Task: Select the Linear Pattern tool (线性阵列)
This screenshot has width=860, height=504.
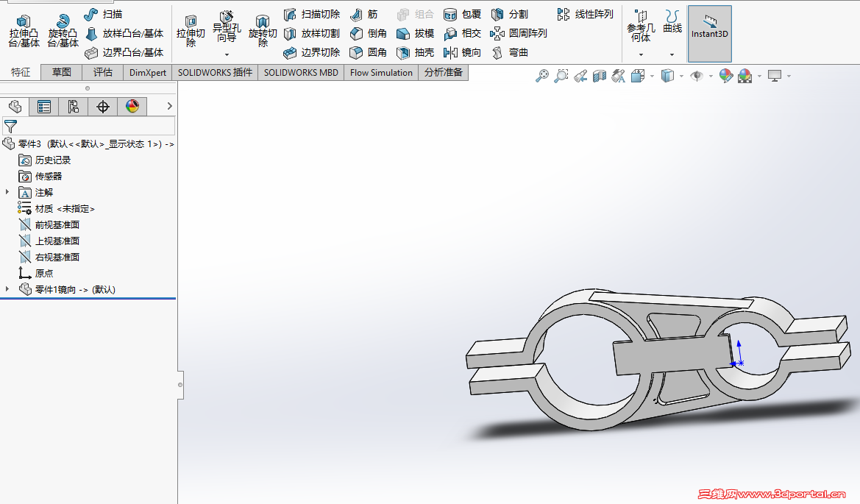Action: coord(585,14)
